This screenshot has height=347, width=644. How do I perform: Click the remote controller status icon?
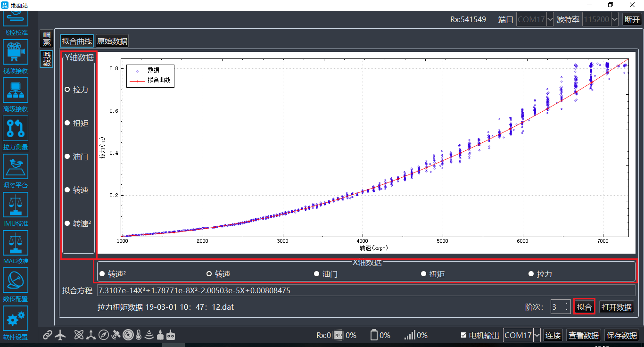(171, 335)
